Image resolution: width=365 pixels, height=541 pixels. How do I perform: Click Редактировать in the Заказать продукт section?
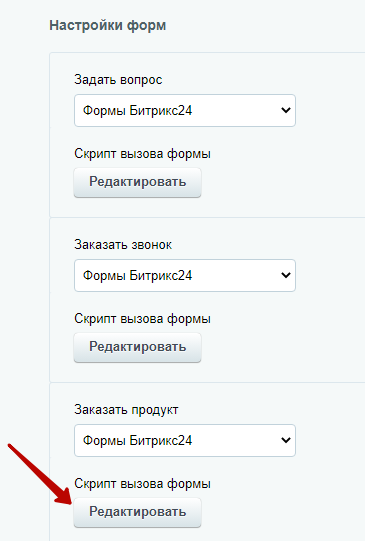click(x=138, y=512)
